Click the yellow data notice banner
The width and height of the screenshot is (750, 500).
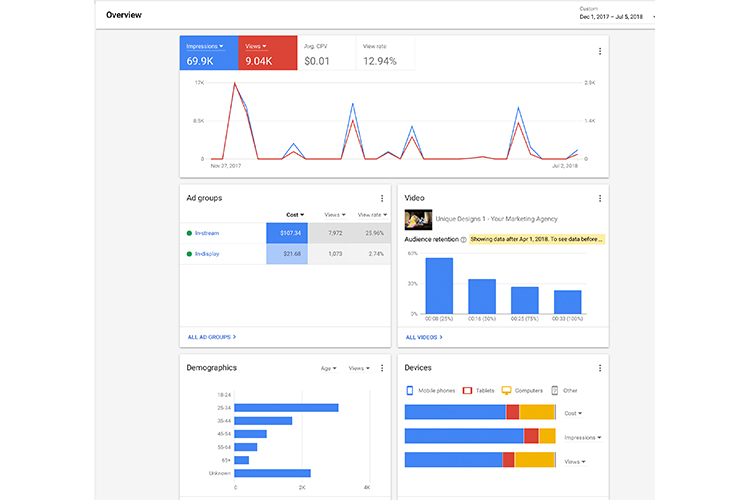click(537, 239)
